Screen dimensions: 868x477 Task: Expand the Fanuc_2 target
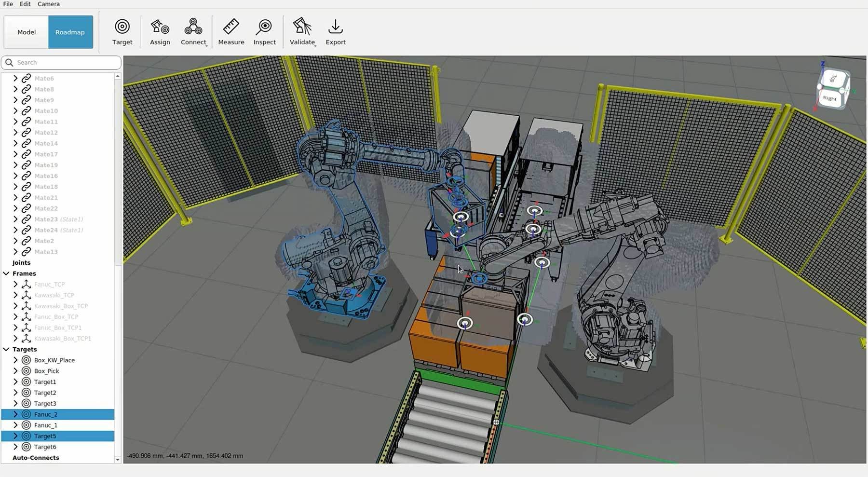tap(15, 414)
